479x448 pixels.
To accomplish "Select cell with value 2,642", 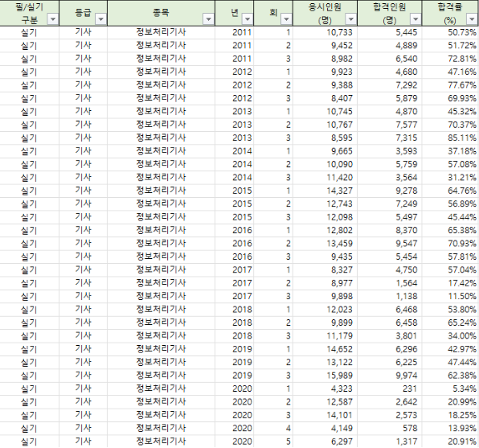I will coord(390,402).
